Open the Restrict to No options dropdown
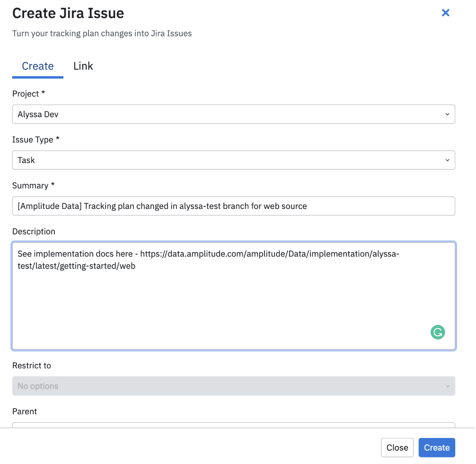The width and height of the screenshot is (476, 464). tap(233, 386)
